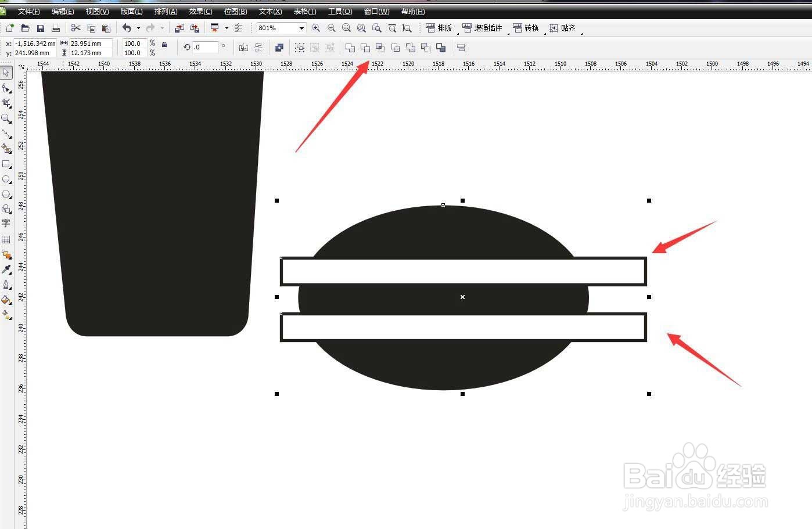Intersect the selected shapes
812x529 pixels.
pyautogui.click(x=380, y=48)
